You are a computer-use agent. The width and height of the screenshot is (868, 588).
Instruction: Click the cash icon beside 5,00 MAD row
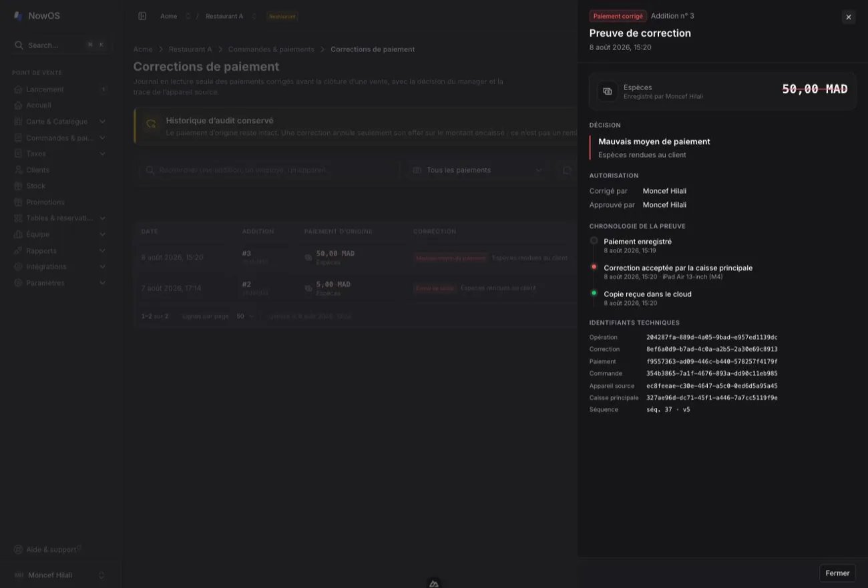point(308,288)
